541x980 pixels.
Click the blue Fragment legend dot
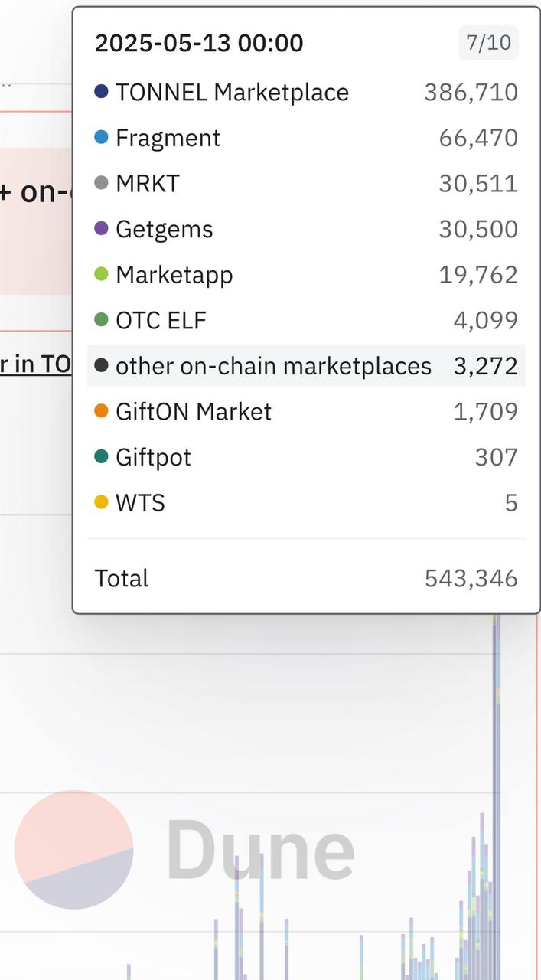point(101,138)
